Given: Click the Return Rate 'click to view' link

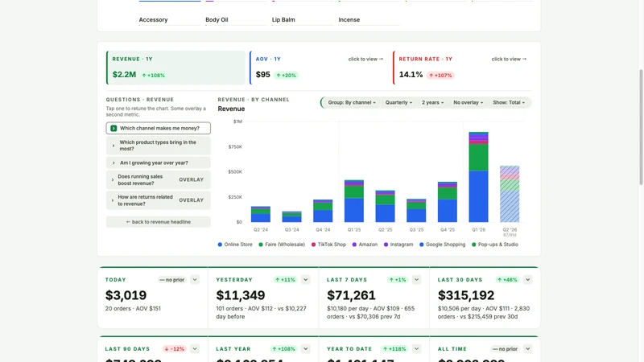Looking at the screenshot, I should pos(509,59).
